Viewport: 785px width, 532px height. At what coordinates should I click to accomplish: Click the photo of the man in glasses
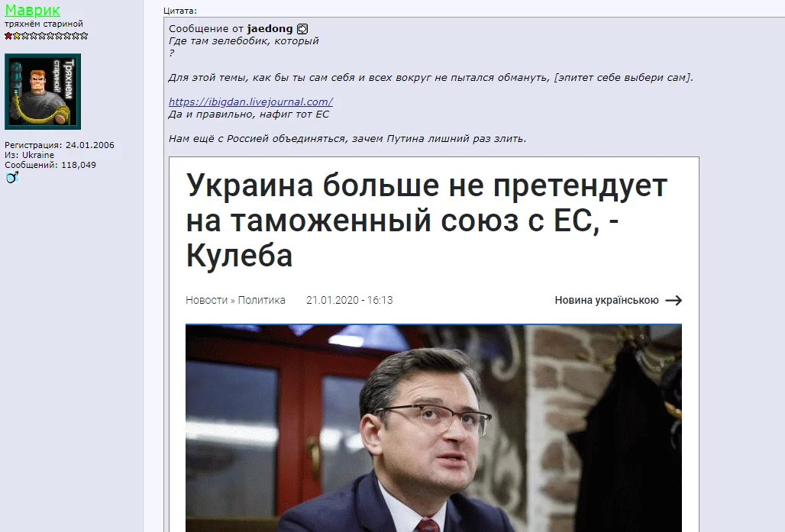[x=434, y=428]
